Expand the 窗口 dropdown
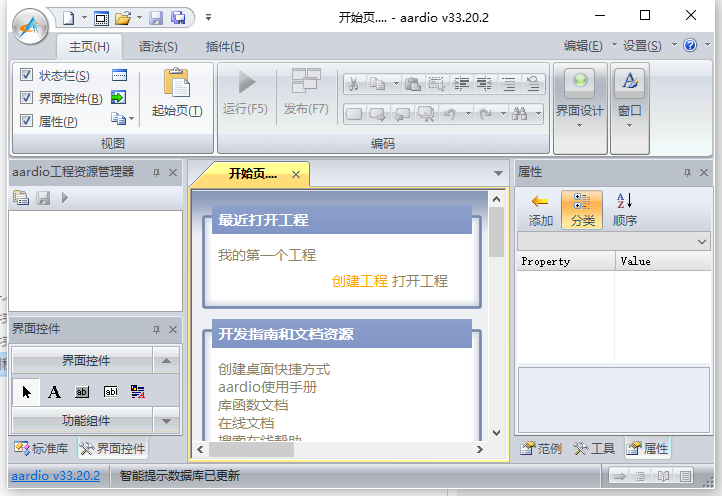Image resolution: width=722 pixels, height=496 pixels. [629, 126]
